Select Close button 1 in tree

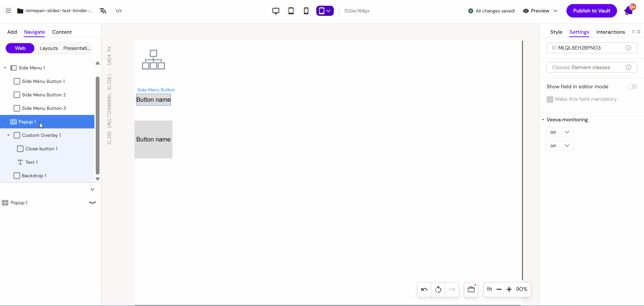click(x=41, y=149)
